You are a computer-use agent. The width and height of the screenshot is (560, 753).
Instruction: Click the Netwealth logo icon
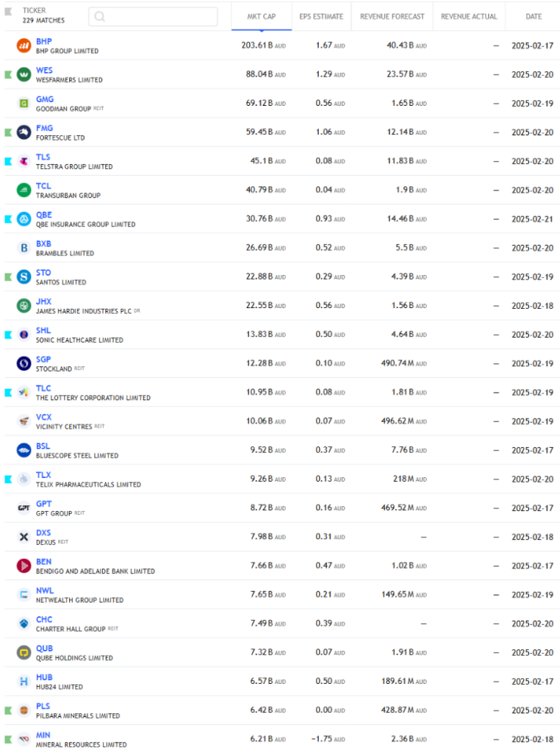24,594
